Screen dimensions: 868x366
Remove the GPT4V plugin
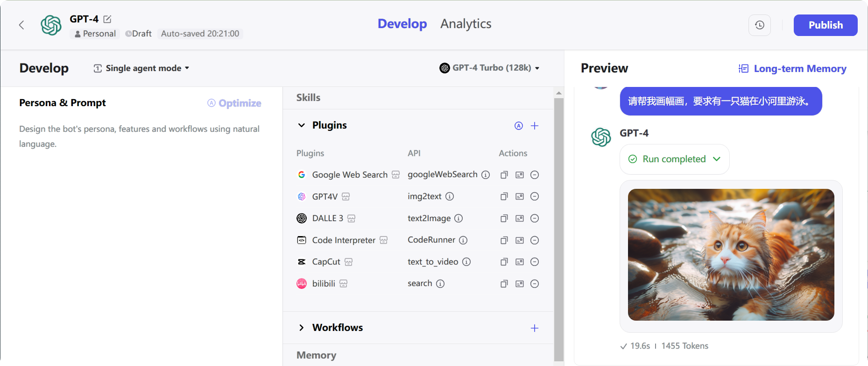click(535, 196)
